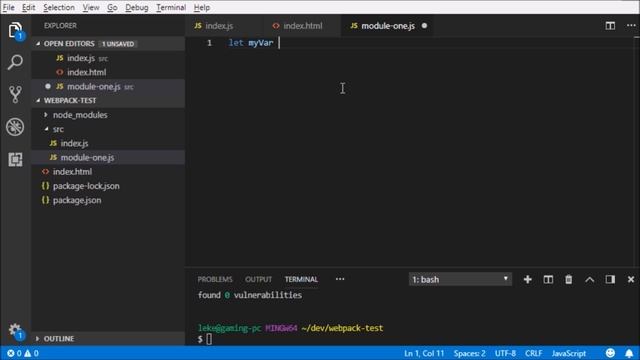Switch to the OUTPUT panel tab
The image size is (640, 360).
point(258,280)
